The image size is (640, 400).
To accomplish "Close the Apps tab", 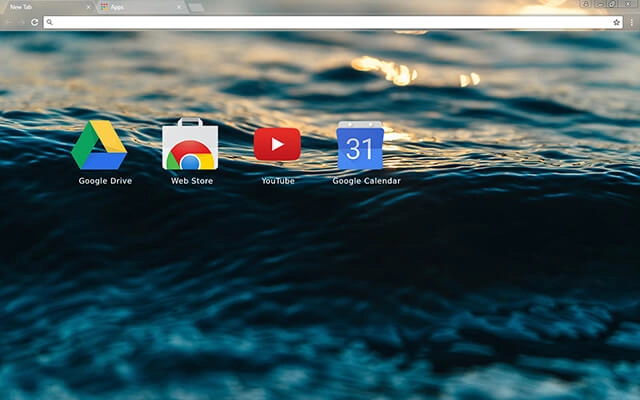I will point(179,7).
